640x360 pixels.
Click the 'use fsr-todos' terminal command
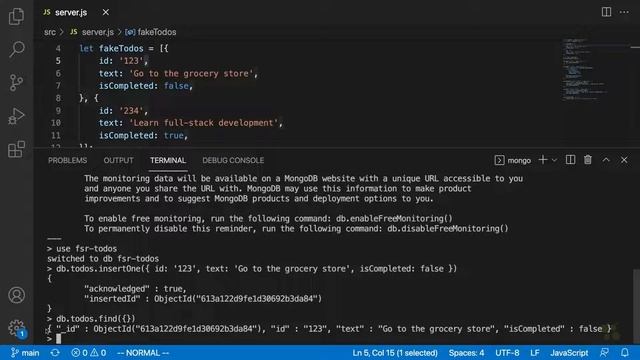coord(86,249)
